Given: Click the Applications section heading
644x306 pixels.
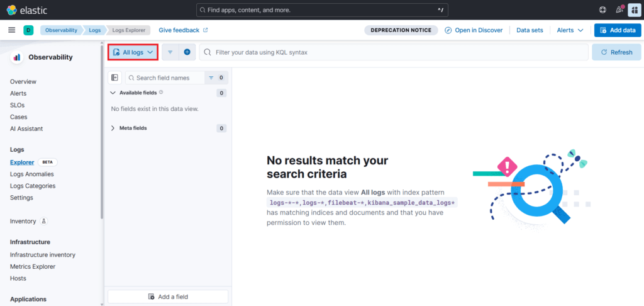Looking at the screenshot, I should pyautogui.click(x=28, y=299).
